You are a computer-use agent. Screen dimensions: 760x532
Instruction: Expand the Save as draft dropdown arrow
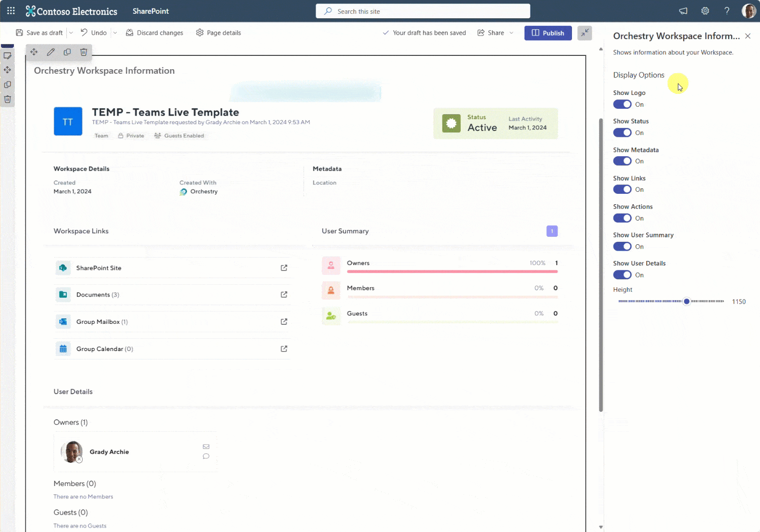(71, 33)
